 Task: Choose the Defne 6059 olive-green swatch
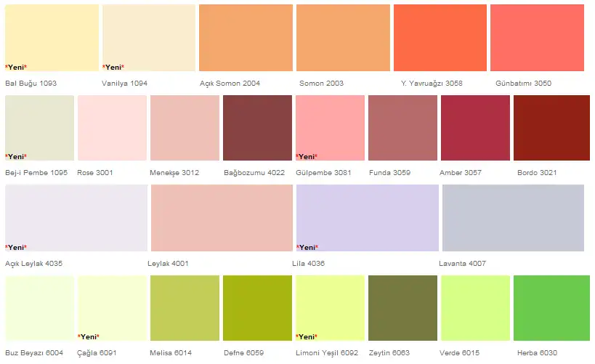(x=257, y=308)
